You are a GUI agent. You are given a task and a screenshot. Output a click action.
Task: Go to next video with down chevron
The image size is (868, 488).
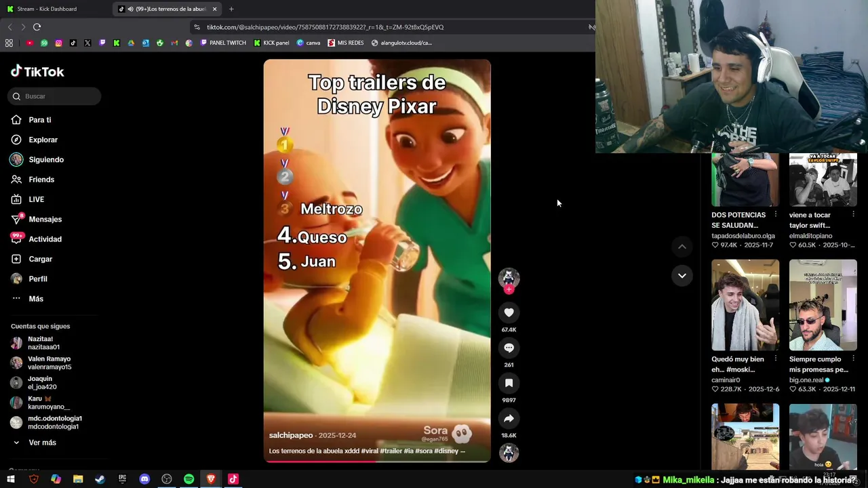[x=682, y=275]
